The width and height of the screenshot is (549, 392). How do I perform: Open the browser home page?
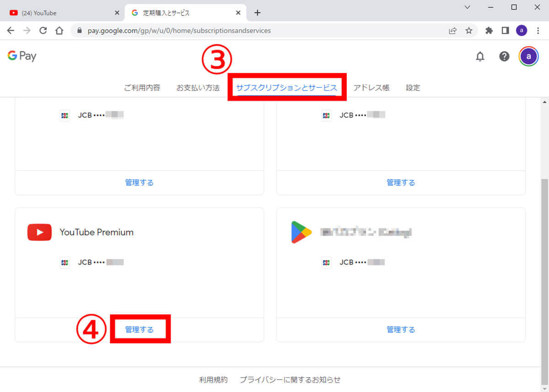pos(59,31)
